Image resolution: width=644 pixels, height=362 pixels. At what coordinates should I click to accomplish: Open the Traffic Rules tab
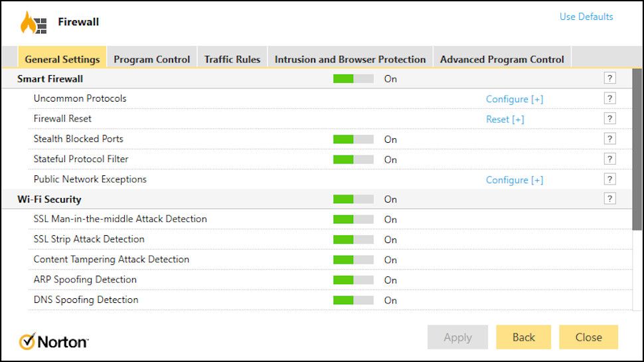tap(232, 57)
